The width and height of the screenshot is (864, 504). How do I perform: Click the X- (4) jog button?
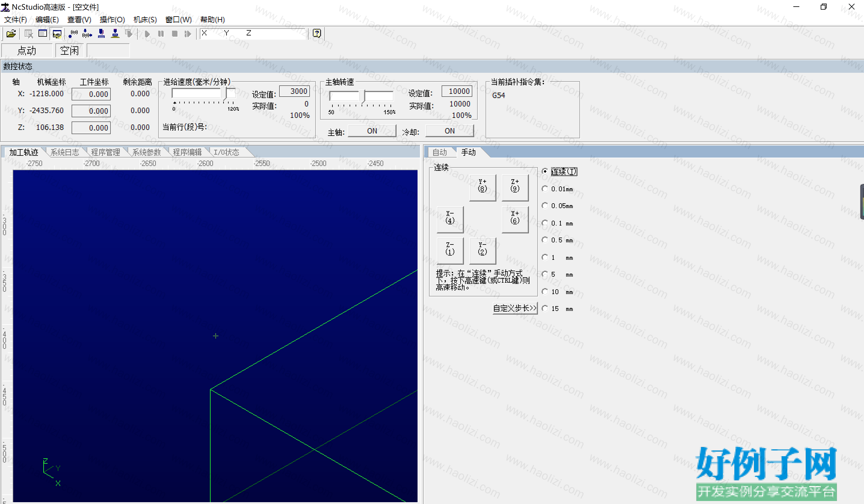coord(450,220)
